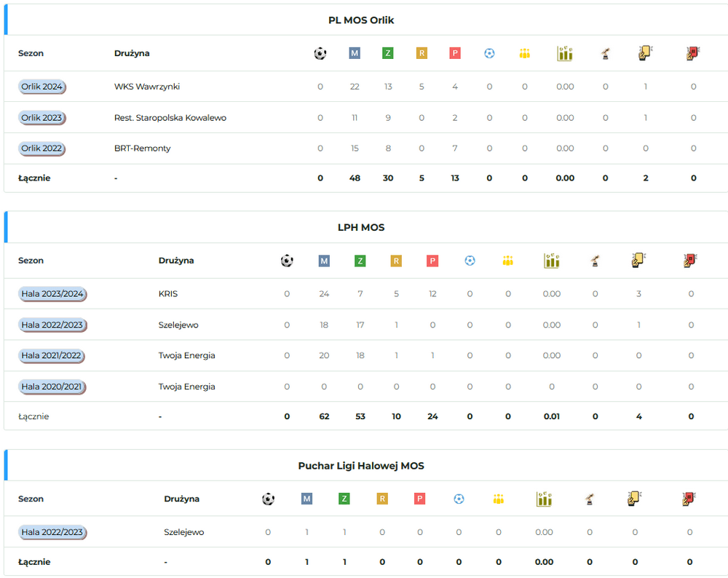Click the LPH MOS table title
Viewport: 728px width, 578px height.
pyautogui.click(x=361, y=227)
